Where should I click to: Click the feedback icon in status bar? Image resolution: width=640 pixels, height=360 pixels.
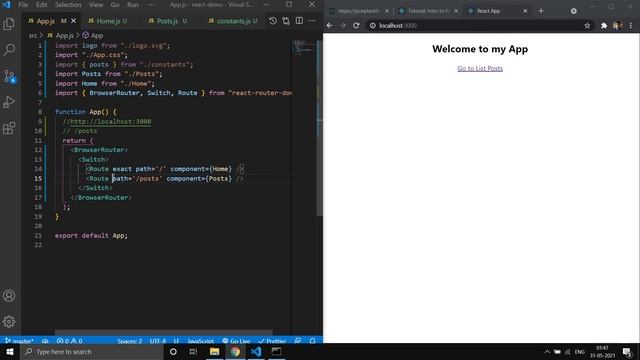click(x=298, y=341)
